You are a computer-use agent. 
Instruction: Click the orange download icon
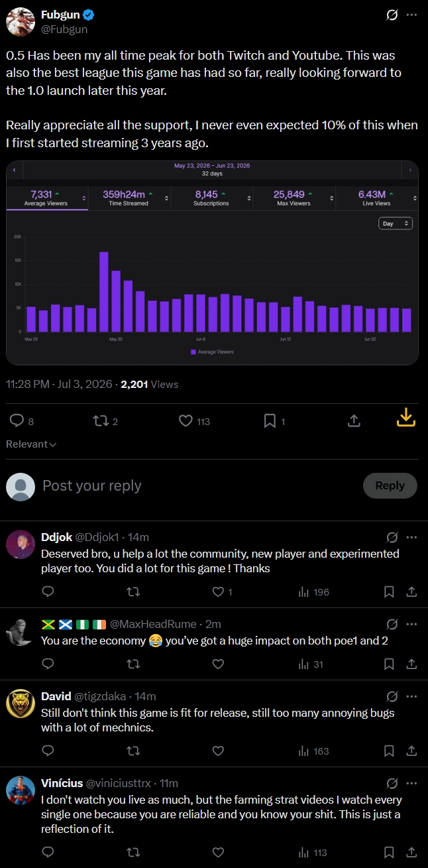coord(405,417)
